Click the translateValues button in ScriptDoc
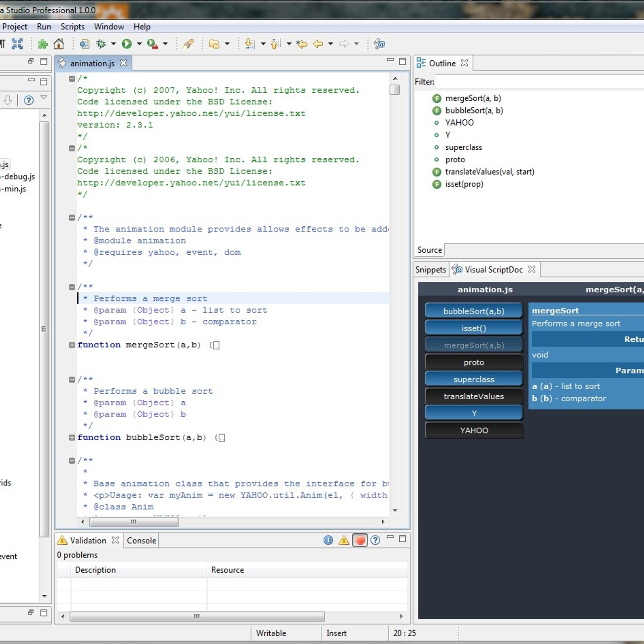Image resolution: width=644 pixels, height=644 pixels. (x=474, y=396)
